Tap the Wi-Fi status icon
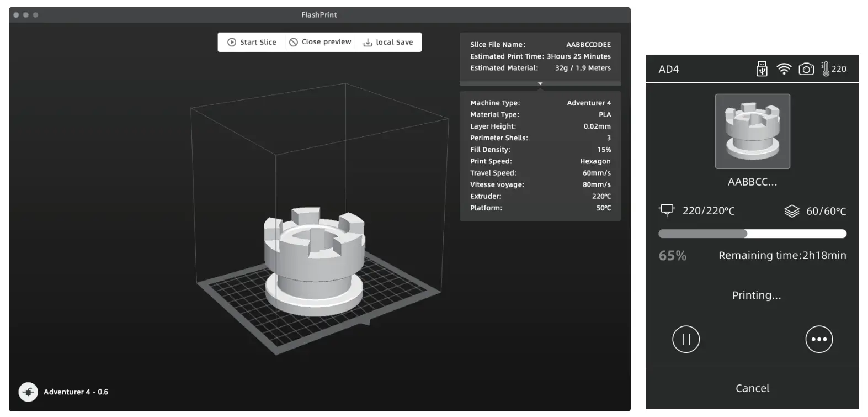This screenshot has width=868, height=417. click(x=784, y=69)
